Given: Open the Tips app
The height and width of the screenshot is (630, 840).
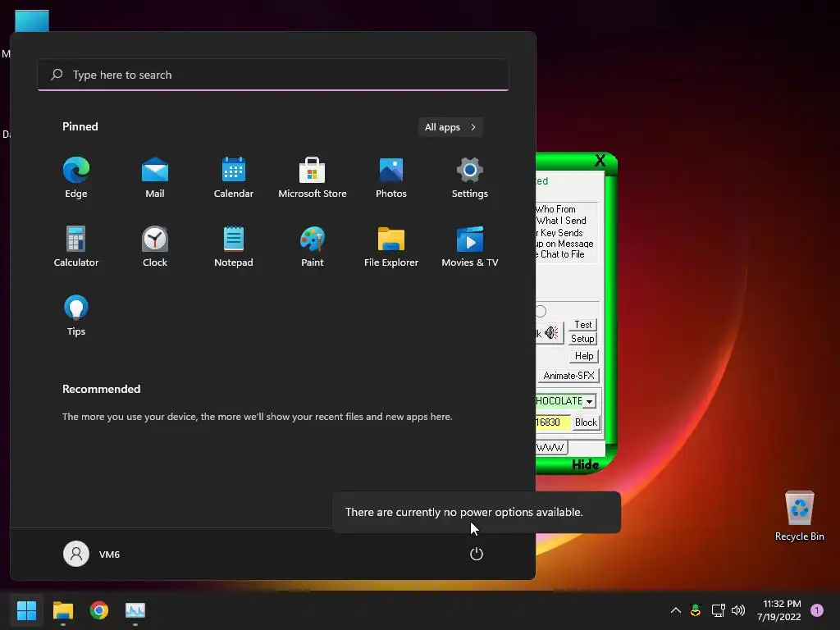Looking at the screenshot, I should [76, 316].
